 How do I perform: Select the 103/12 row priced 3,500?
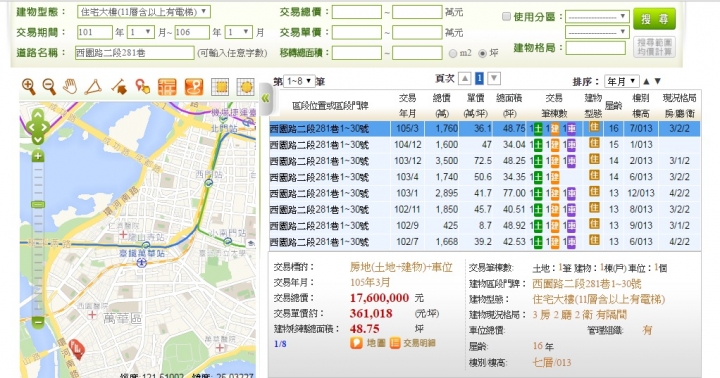point(485,161)
